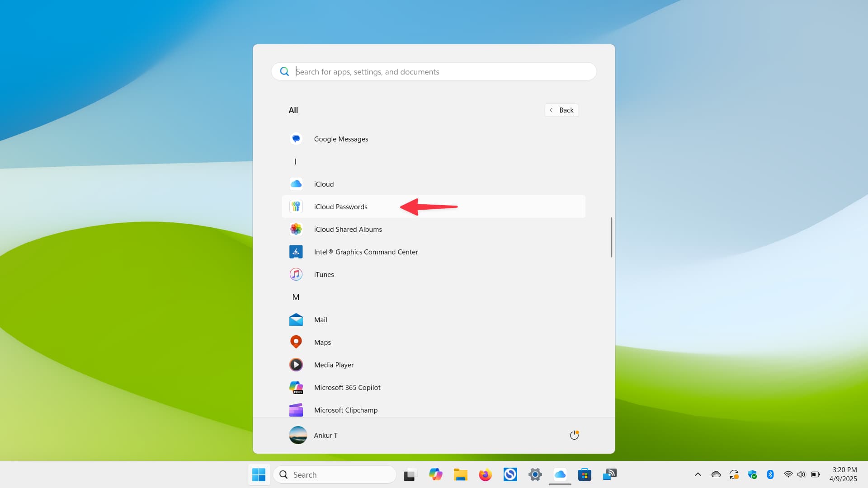Screen dimensions: 868x488
Task: Launch Copilot from the taskbar
Action: pos(435,474)
